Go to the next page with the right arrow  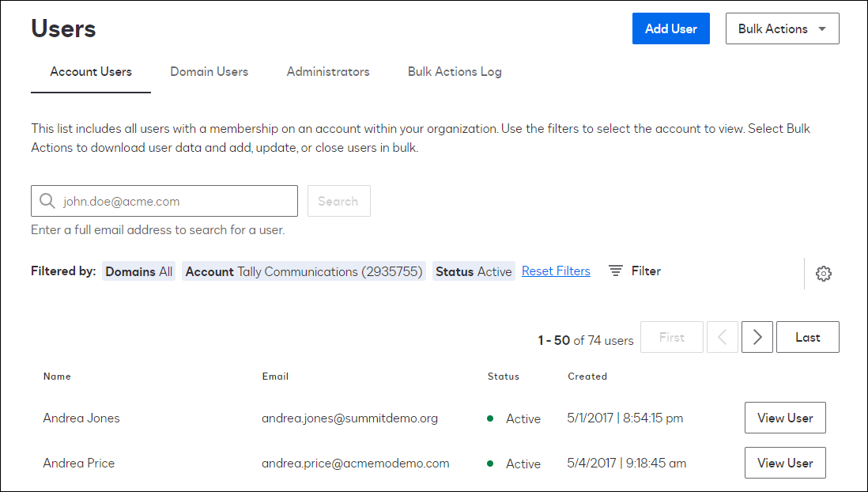coord(757,337)
